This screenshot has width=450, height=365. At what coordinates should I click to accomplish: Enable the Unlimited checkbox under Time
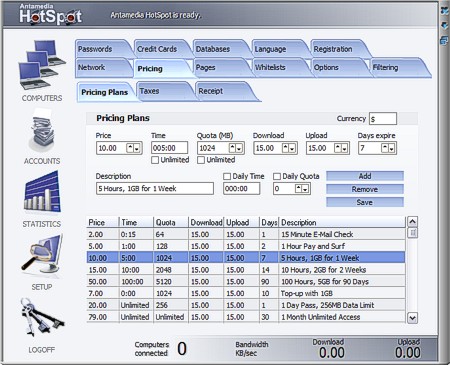155,160
